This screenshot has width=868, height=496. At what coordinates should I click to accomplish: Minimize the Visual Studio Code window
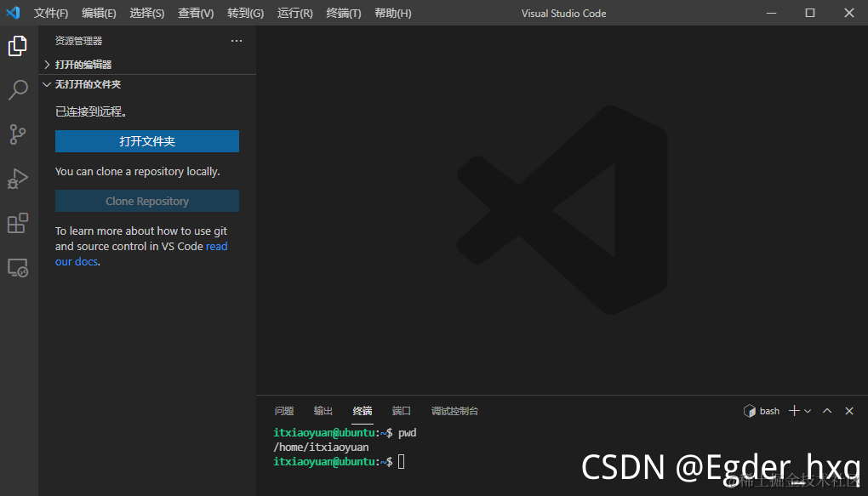point(771,13)
